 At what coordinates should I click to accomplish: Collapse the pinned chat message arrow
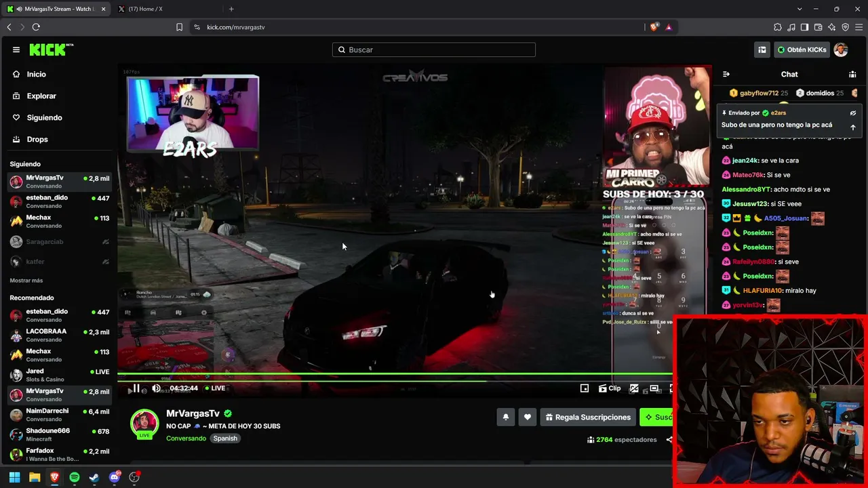tap(853, 127)
